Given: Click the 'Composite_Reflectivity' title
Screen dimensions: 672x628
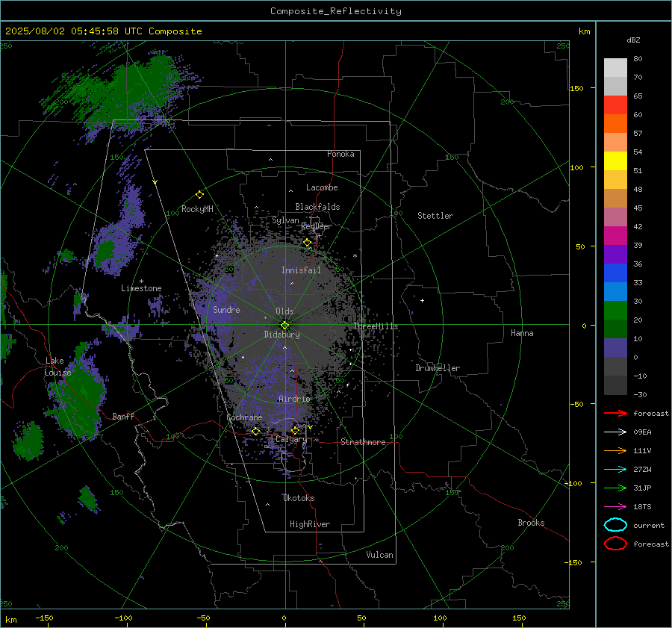Looking at the screenshot, I should (336, 11).
